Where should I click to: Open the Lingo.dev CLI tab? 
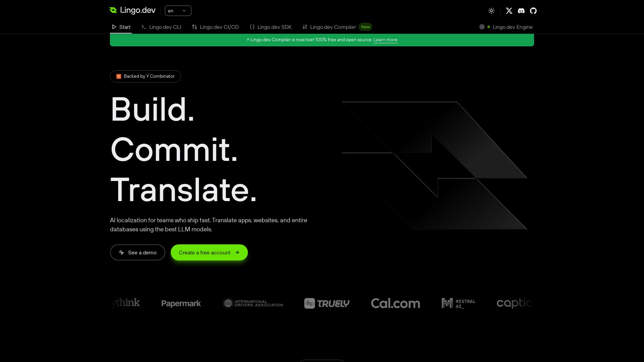[161, 27]
